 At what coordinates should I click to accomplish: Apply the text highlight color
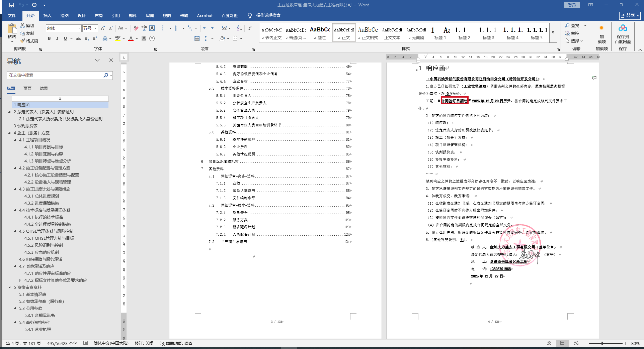(x=117, y=38)
